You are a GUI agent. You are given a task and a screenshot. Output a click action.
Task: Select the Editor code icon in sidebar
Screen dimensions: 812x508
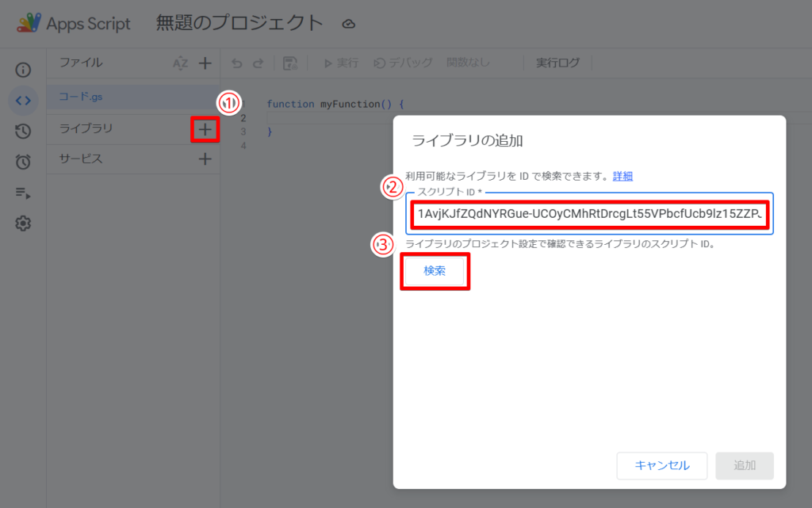point(23,101)
